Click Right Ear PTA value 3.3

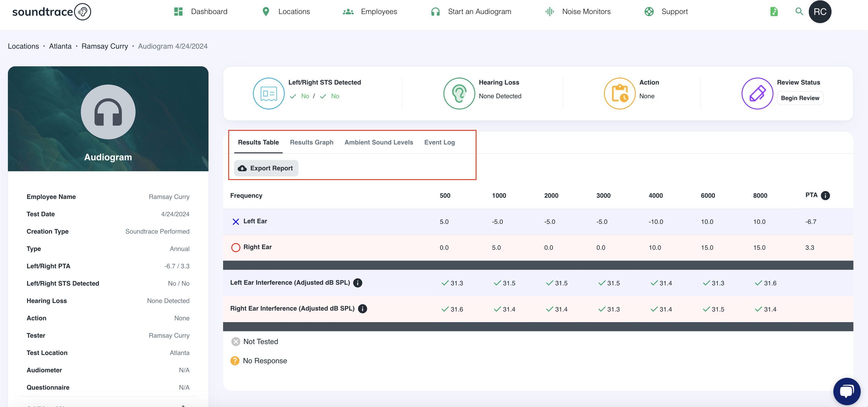tap(810, 248)
